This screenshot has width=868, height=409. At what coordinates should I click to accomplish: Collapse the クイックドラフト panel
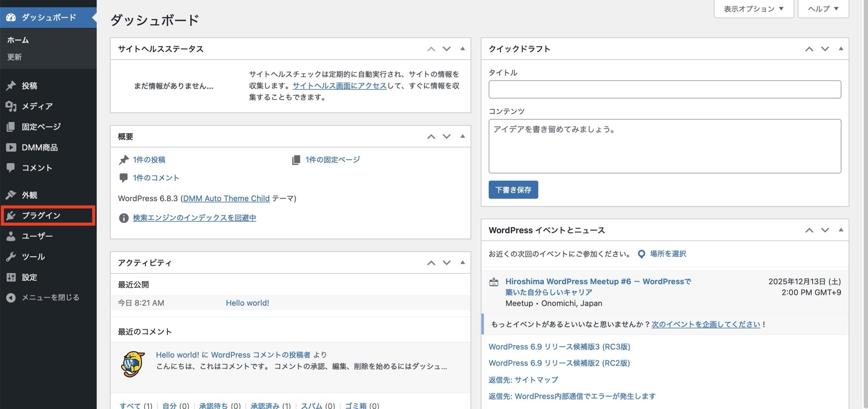(841, 49)
